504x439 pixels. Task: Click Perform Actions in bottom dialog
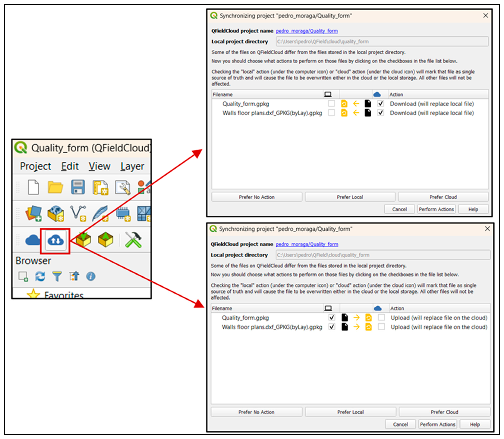point(437,424)
